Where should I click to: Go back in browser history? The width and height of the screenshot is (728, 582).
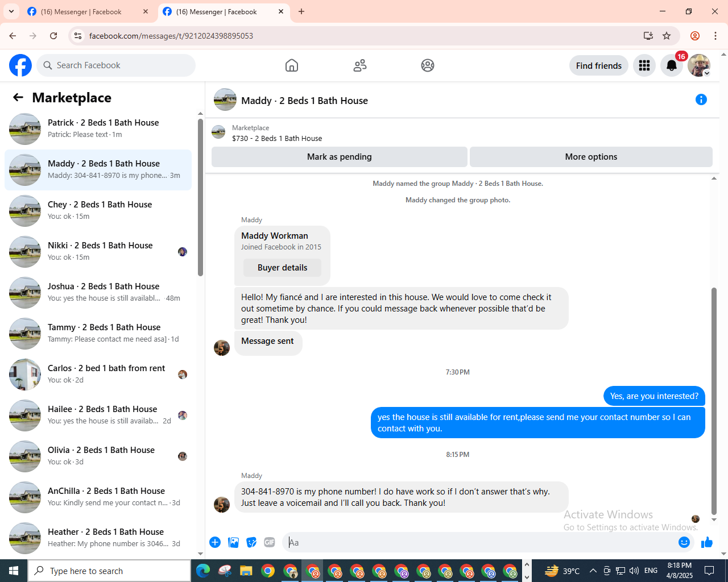coord(13,36)
